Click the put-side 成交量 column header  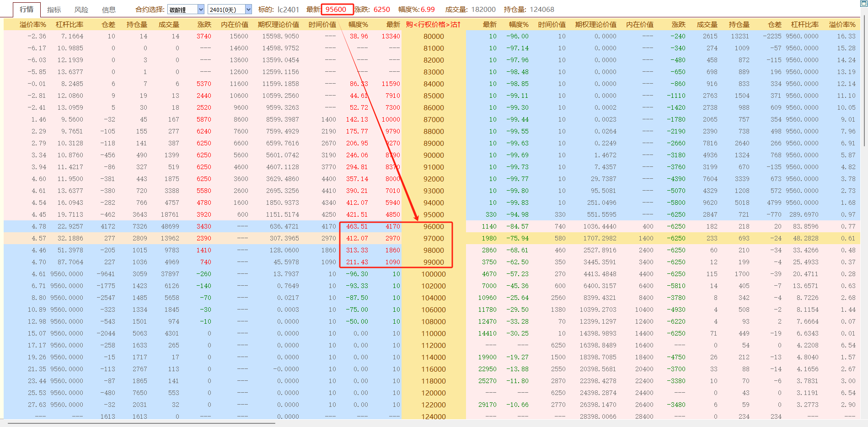click(707, 24)
